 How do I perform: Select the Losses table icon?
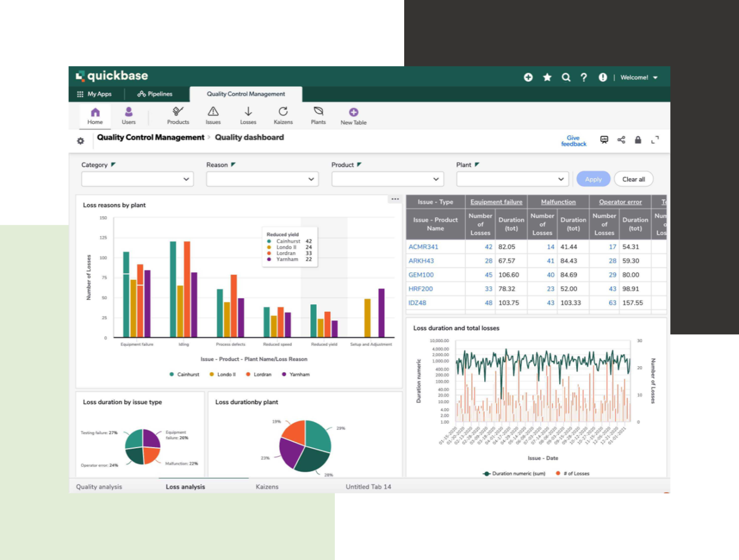[x=248, y=115]
